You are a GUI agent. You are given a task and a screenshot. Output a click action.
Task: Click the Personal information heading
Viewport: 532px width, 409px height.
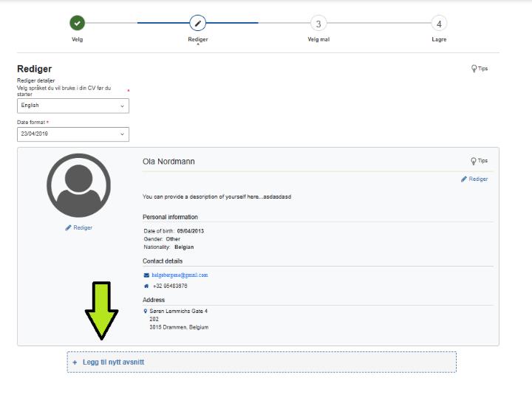pos(170,217)
